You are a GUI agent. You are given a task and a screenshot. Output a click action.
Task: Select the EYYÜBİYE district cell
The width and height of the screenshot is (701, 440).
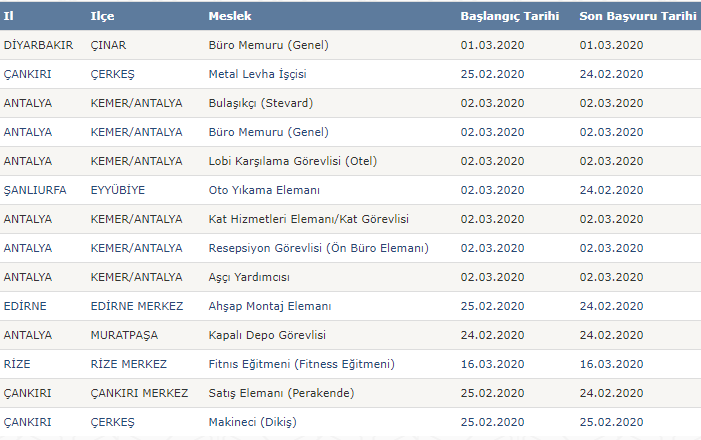tap(118, 190)
